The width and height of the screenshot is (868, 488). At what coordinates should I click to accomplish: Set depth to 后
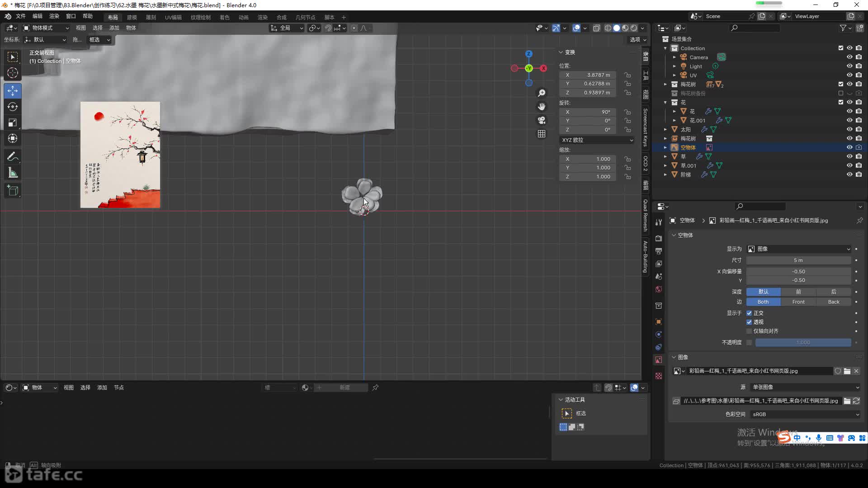[834, 292]
